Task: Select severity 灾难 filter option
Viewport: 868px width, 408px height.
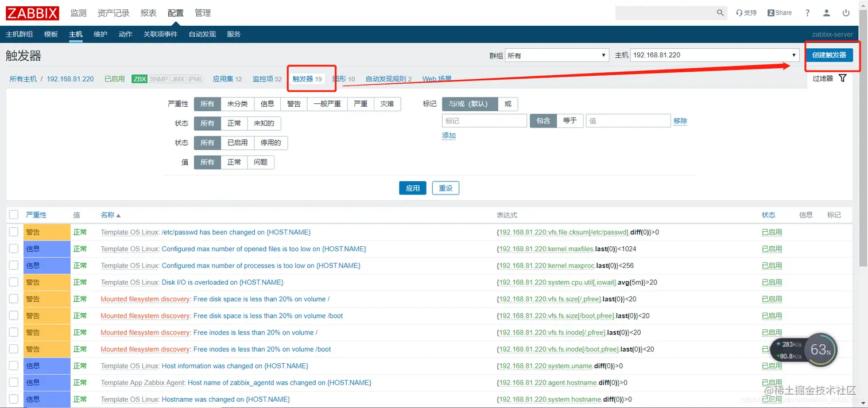Action: click(387, 104)
